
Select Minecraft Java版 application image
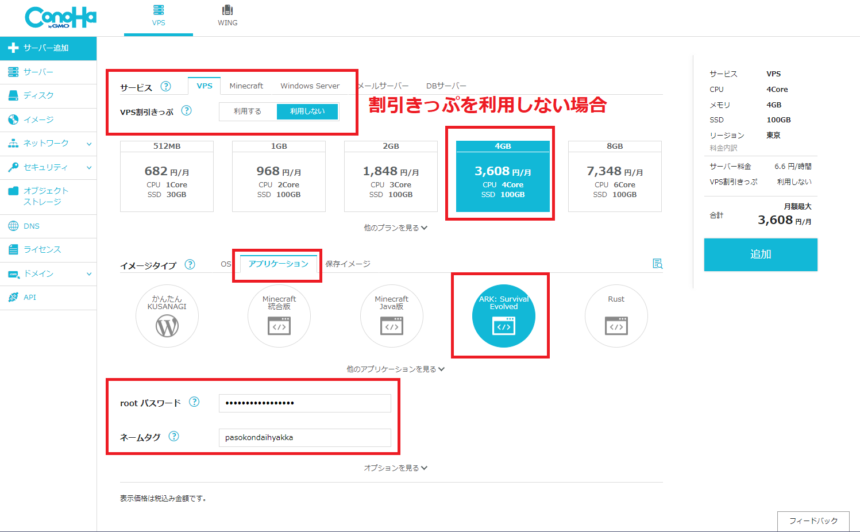[x=392, y=316]
